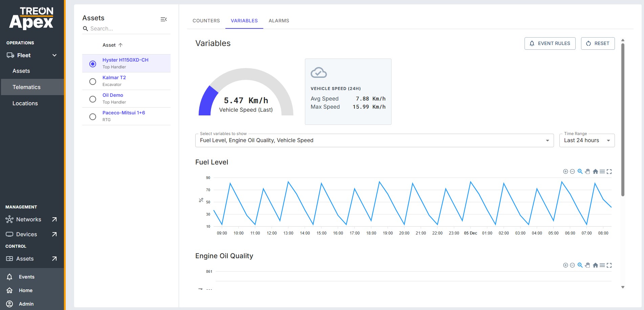This screenshot has height=310, width=644.
Task: Click the Devices icon in Management
Action: [x=9, y=234]
